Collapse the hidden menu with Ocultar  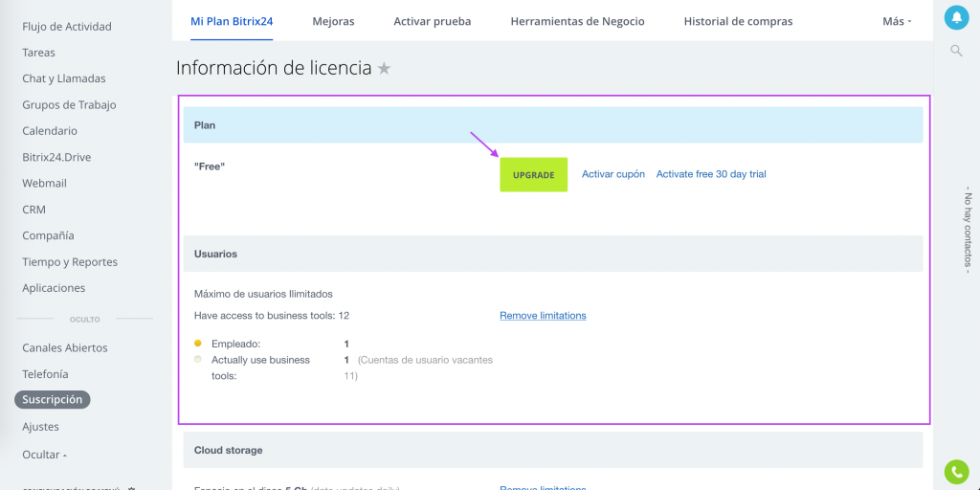pyautogui.click(x=44, y=455)
